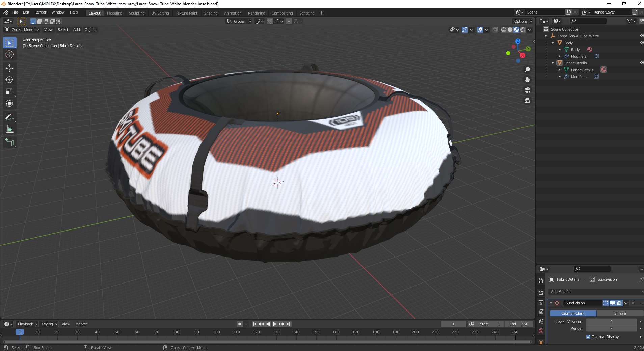Collapse the Subdivision modifier panel
Viewport: 644px width, 351px height.
tap(551, 303)
